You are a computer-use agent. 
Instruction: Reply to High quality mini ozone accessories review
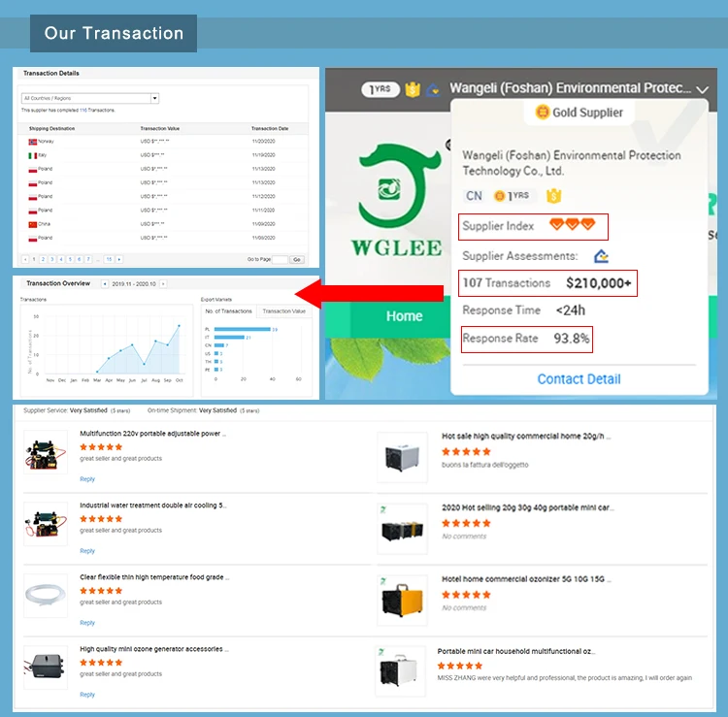87,695
